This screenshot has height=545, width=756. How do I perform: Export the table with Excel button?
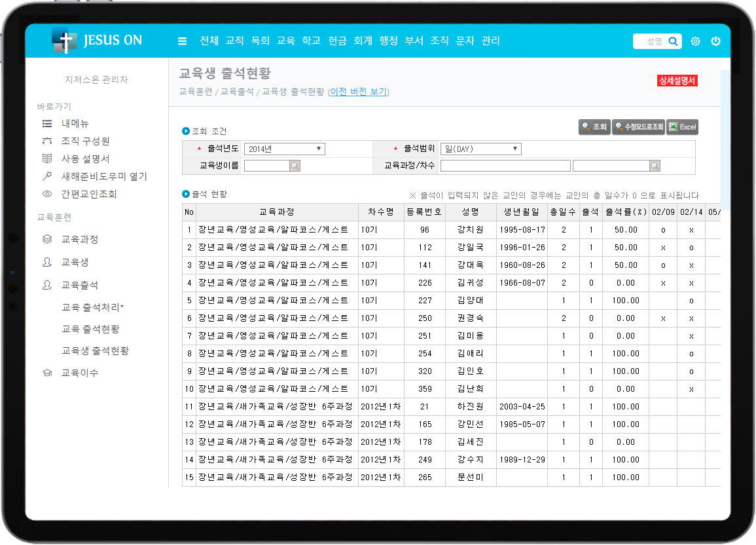tap(682, 127)
